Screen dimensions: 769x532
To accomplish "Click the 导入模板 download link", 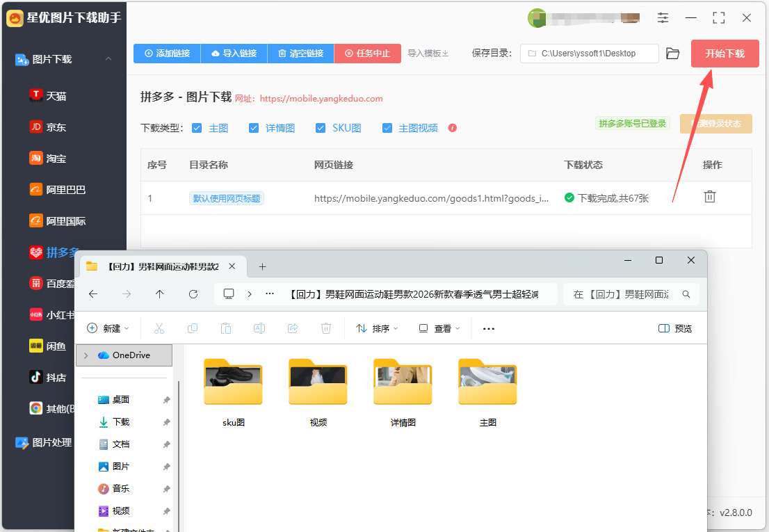I will click(428, 54).
